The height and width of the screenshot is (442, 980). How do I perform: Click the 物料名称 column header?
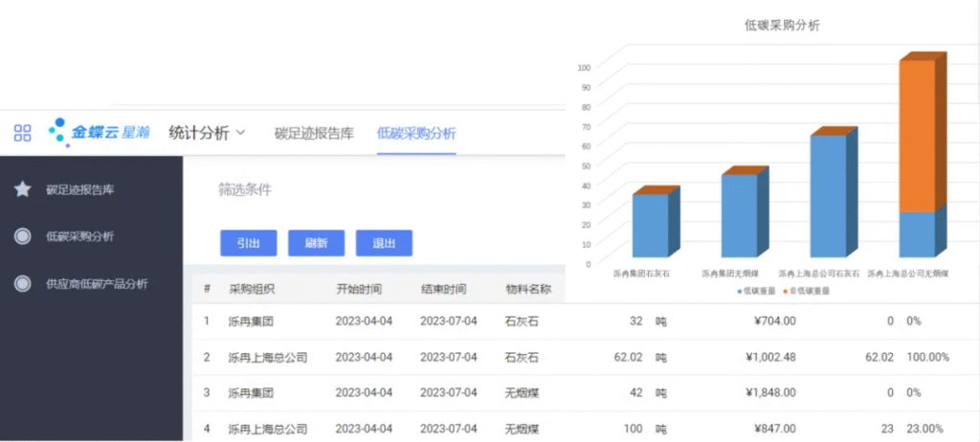(x=528, y=289)
